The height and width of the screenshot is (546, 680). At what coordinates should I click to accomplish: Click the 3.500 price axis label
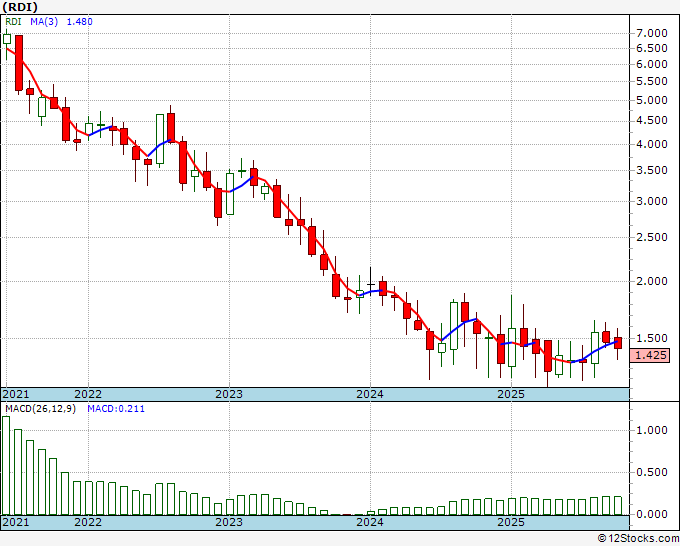pos(652,171)
